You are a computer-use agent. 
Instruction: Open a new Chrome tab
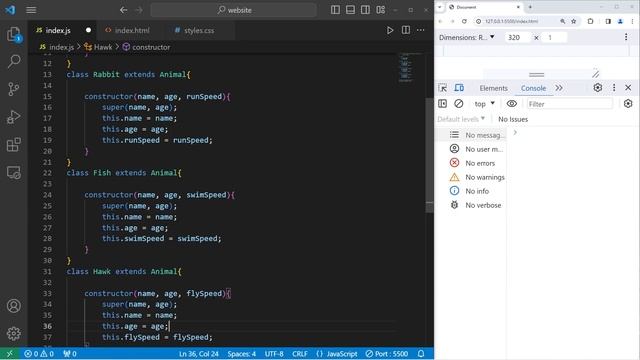pyautogui.click(x=530, y=7)
